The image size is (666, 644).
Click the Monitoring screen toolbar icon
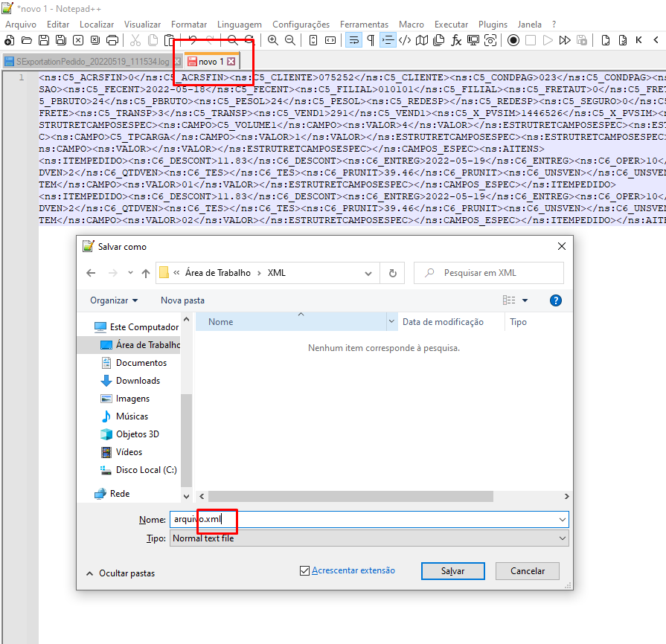click(x=473, y=40)
